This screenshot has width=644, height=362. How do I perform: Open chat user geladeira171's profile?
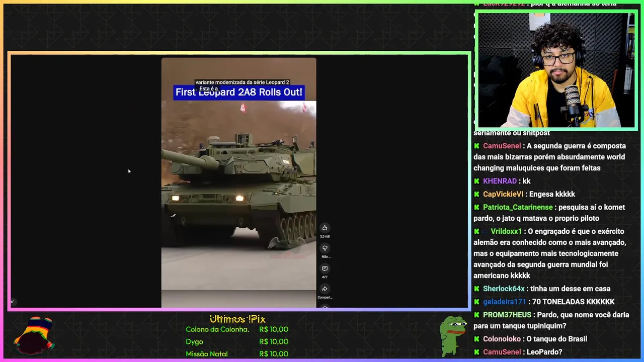[x=504, y=302]
